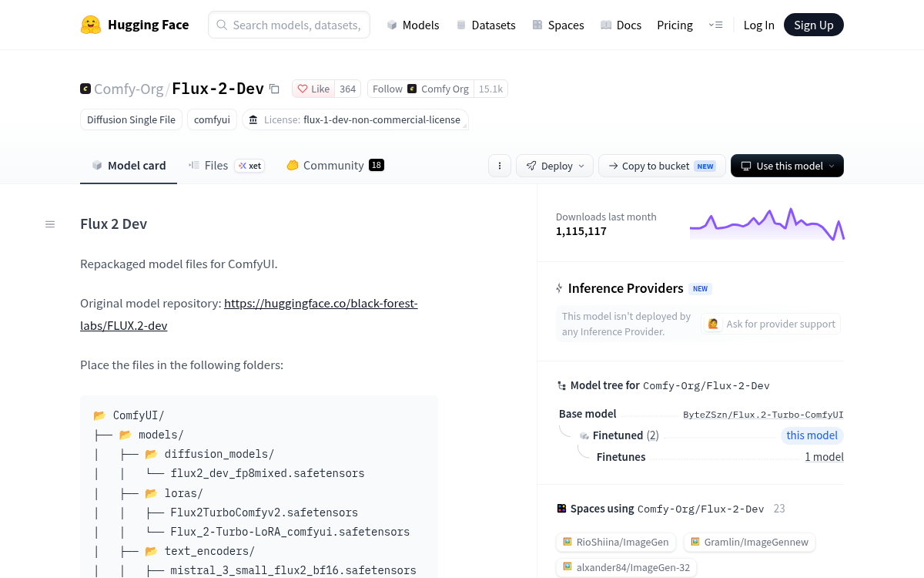Open RioShiina/ImageGen space
Viewport: 924px width, 578px height.
tap(616, 542)
